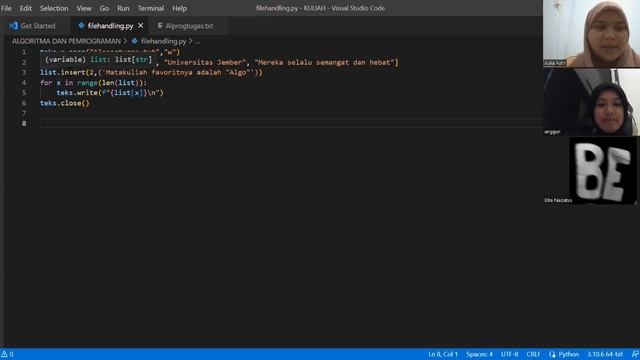Click ALGORITMA DAN PEMROGRAMAN breadcrumb
The image size is (640, 360).
[66, 41]
